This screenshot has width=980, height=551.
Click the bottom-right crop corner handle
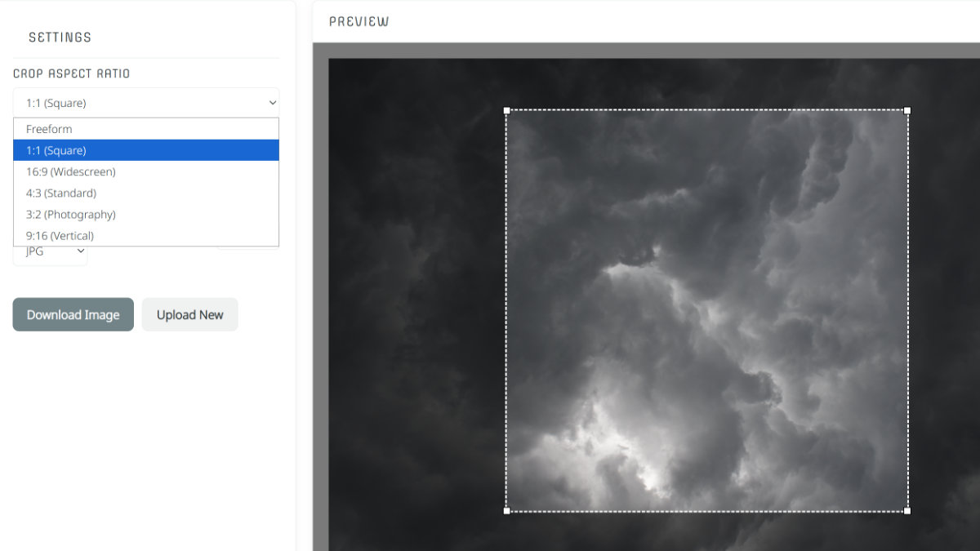(x=907, y=511)
